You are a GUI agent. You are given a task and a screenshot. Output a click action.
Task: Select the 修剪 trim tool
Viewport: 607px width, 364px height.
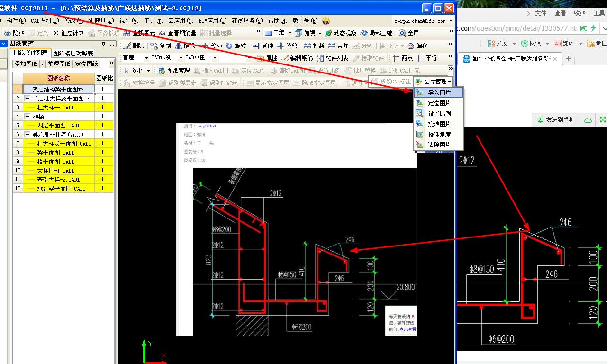[x=287, y=46]
